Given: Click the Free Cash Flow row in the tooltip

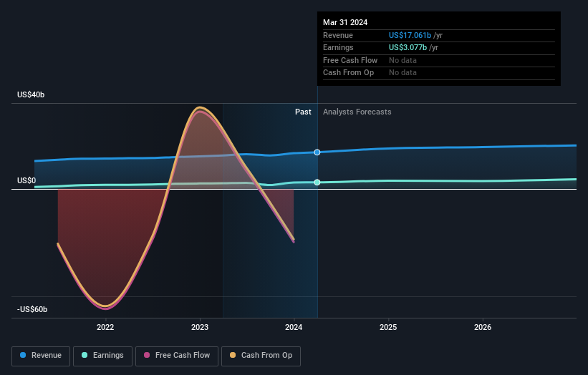Looking at the screenshot, I should [x=439, y=60].
